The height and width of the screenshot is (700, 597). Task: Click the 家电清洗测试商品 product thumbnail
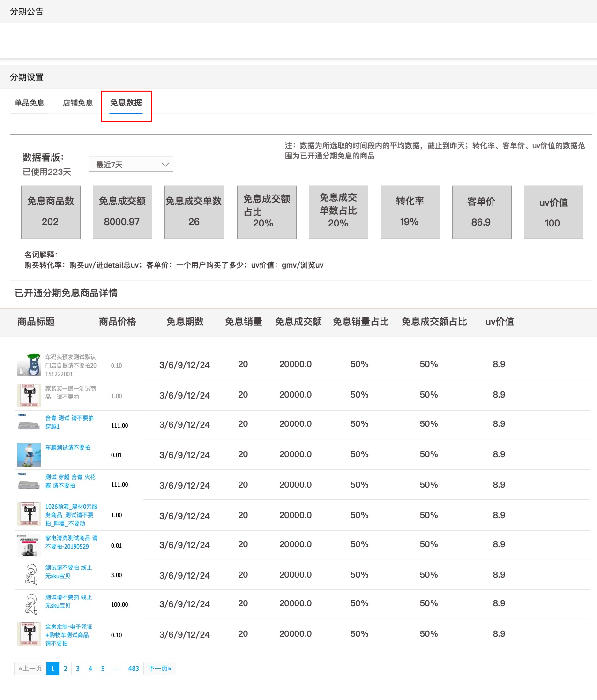tap(29, 545)
